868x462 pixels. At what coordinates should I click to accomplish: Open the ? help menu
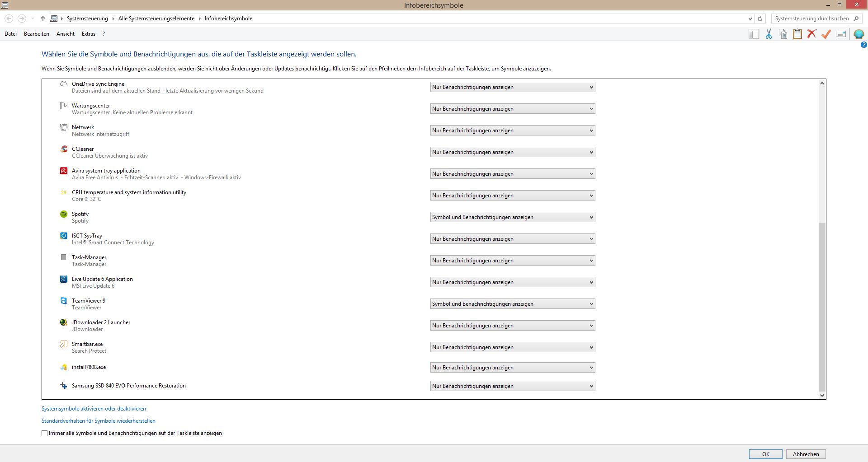[x=104, y=34]
